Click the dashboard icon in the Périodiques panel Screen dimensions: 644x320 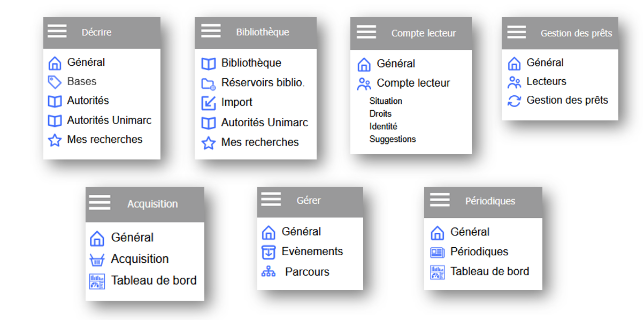[438, 272]
